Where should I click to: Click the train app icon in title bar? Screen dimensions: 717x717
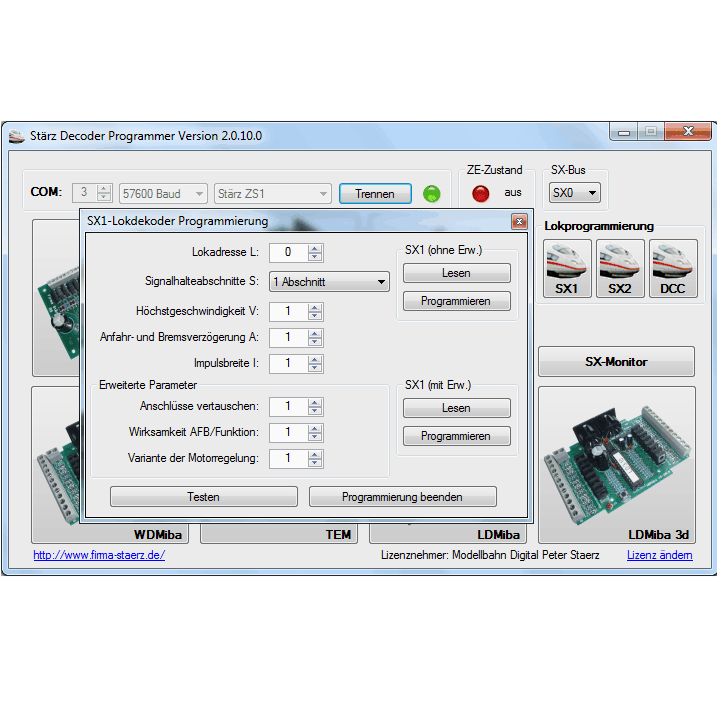point(16,136)
